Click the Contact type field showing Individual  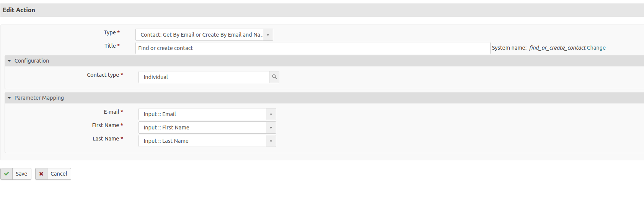(204, 77)
